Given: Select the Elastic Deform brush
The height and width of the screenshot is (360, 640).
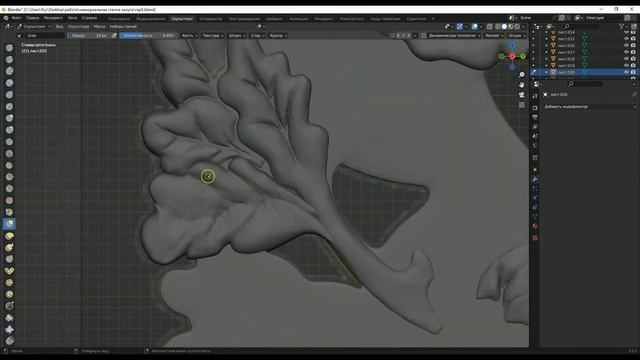Looking at the screenshot, I should 9,236.
